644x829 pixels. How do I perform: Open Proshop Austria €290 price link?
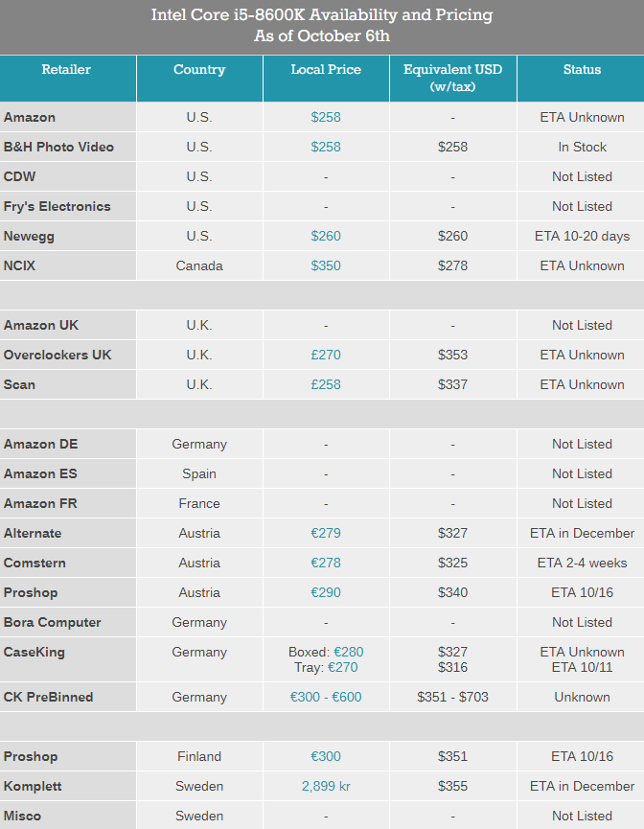pos(326,592)
